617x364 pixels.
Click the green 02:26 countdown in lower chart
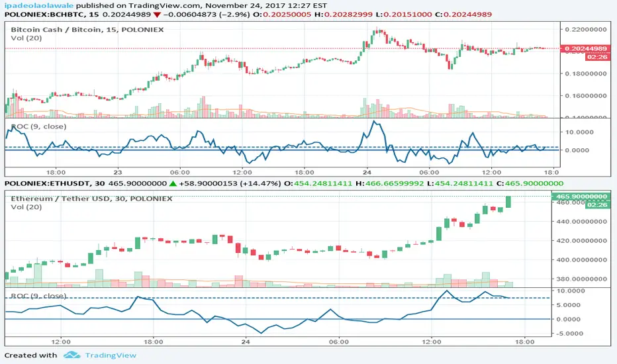click(x=598, y=205)
